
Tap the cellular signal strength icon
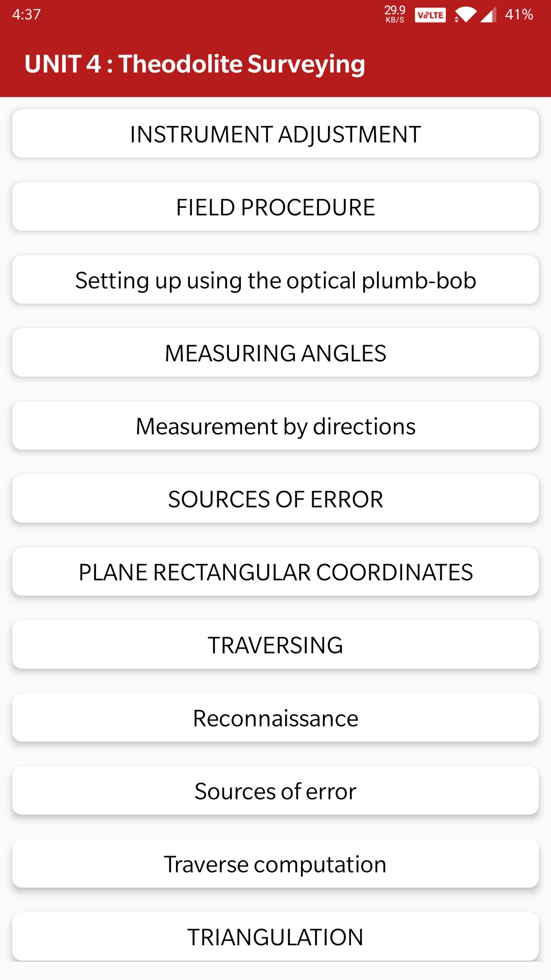[488, 15]
